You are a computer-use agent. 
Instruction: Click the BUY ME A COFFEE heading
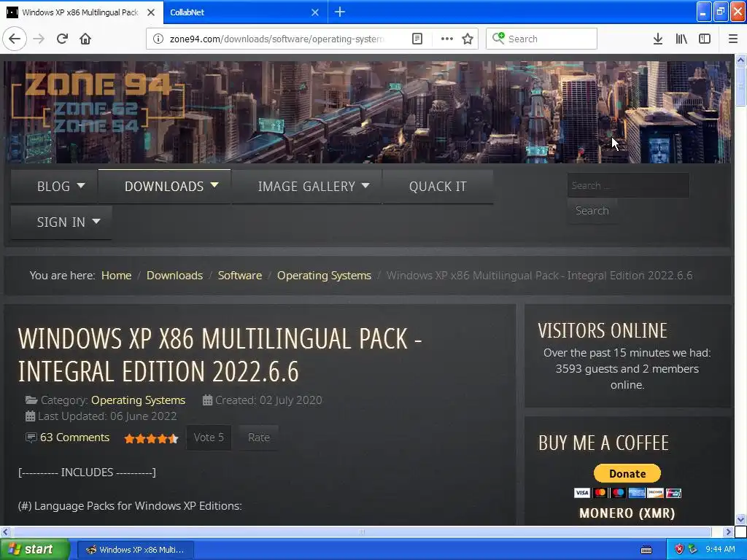tap(603, 443)
